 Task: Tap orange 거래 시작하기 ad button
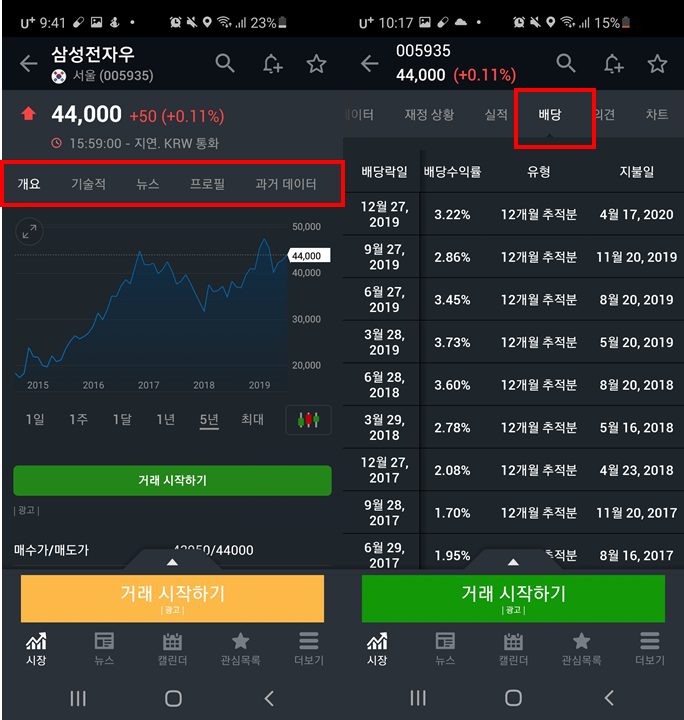(172, 599)
